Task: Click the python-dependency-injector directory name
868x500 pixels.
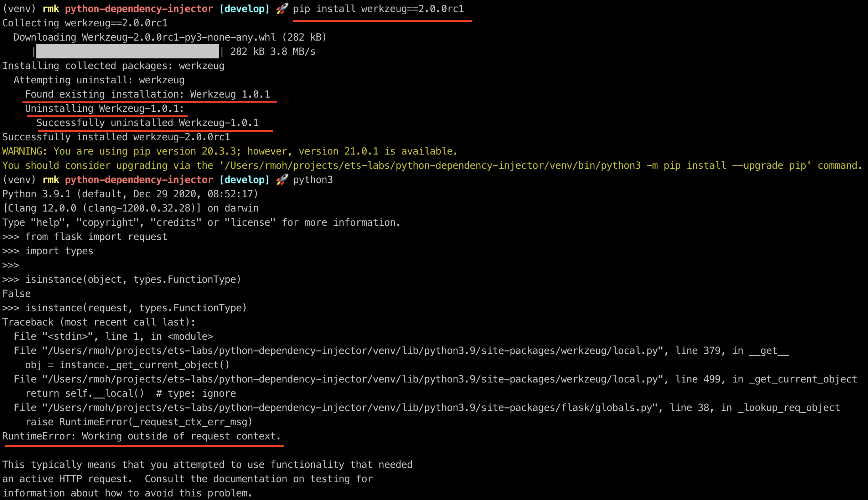Action: pos(138,9)
